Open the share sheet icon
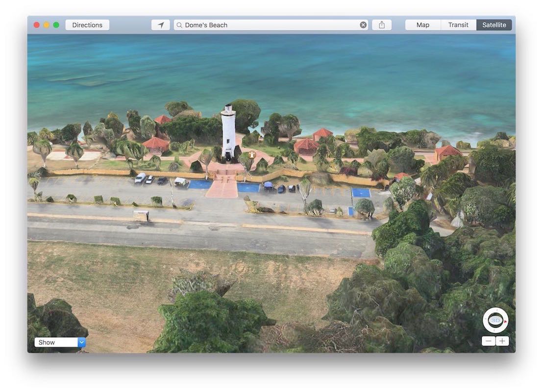The width and height of the screenshot is (543, 392). click(382, 25)
